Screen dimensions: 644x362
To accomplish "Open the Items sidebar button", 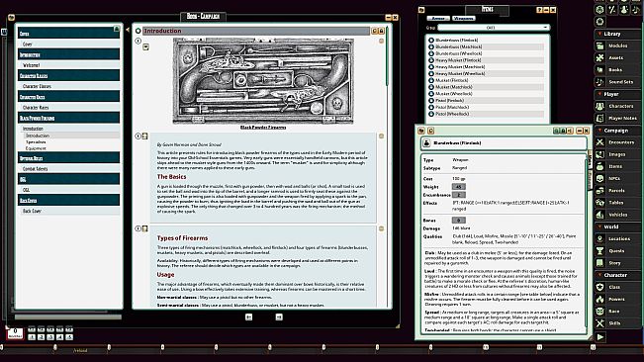I will 617,166.
